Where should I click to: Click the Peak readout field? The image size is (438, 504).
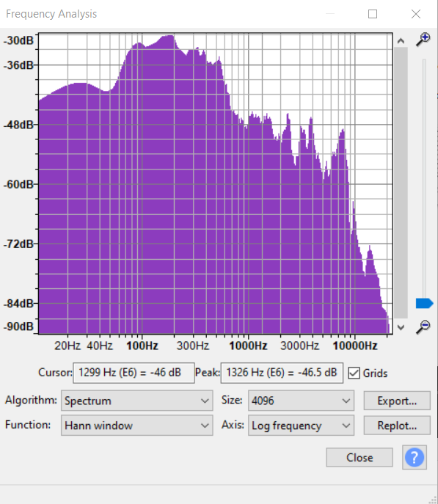pos(282,373)
